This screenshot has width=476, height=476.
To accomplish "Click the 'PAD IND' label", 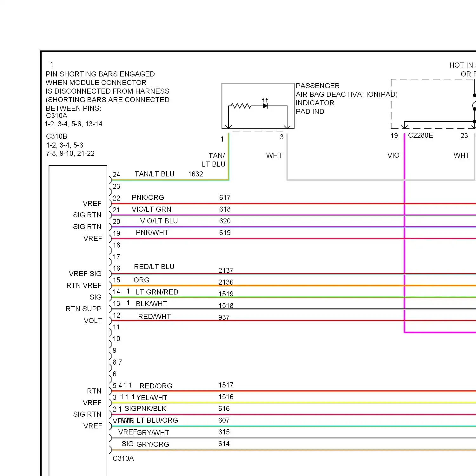I will [x=310, y=112].
